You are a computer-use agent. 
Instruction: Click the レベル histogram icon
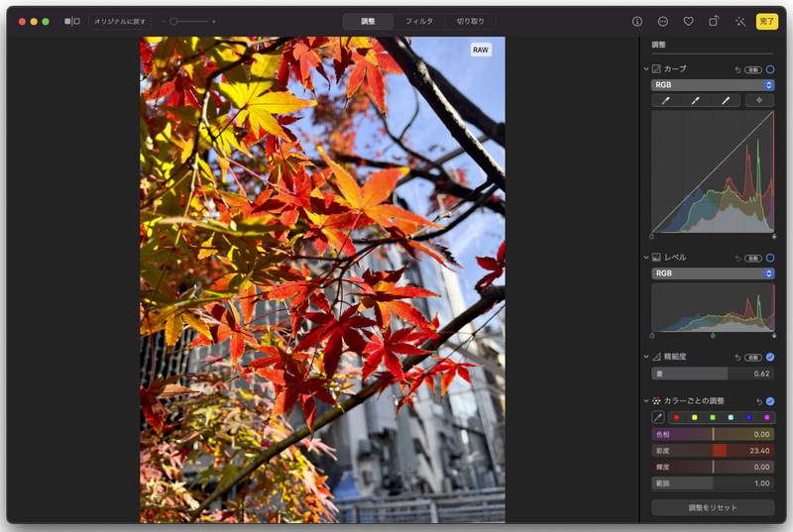coord(656,258)
